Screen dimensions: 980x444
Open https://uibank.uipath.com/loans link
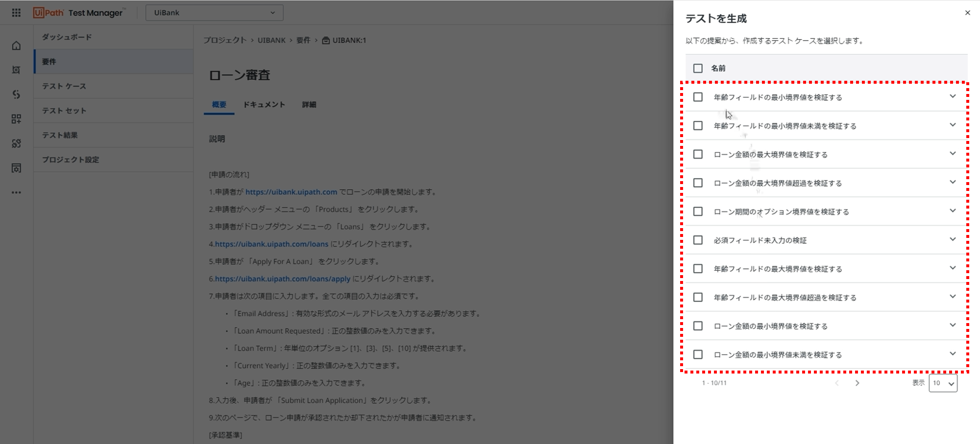point(271,244)
